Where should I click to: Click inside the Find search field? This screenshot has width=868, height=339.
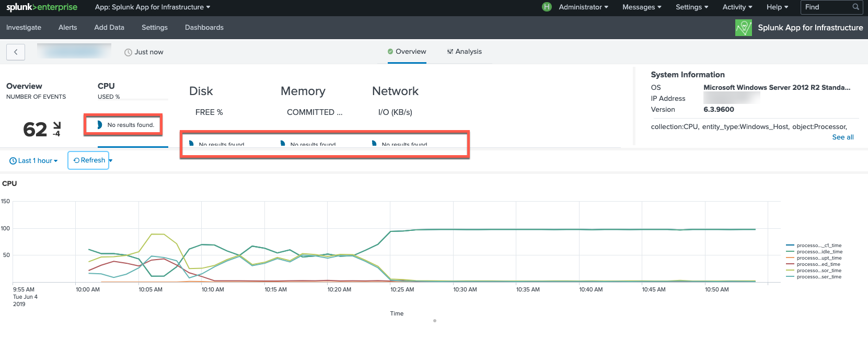pyautogui.click(x=827, y=7)
